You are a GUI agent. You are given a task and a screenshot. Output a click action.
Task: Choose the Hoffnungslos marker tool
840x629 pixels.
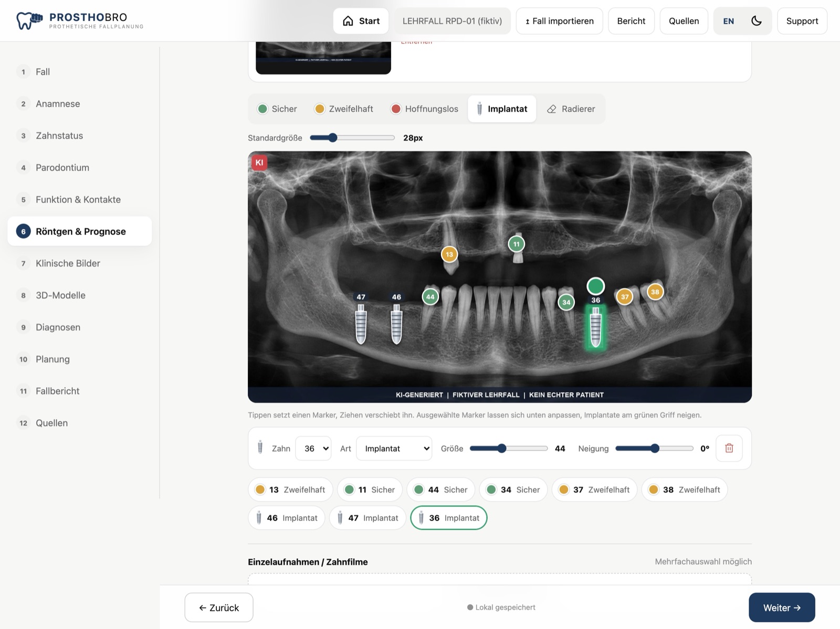(x=425, y=109)
